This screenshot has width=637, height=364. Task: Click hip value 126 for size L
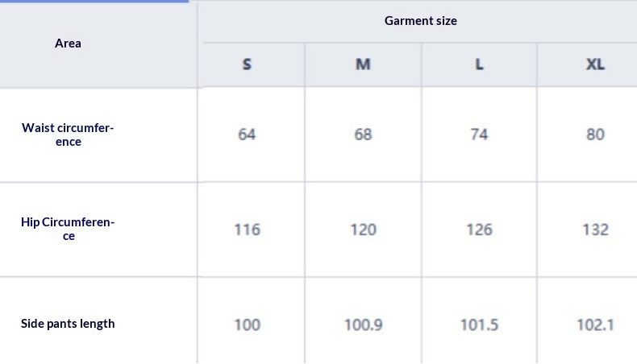(479, 230)
